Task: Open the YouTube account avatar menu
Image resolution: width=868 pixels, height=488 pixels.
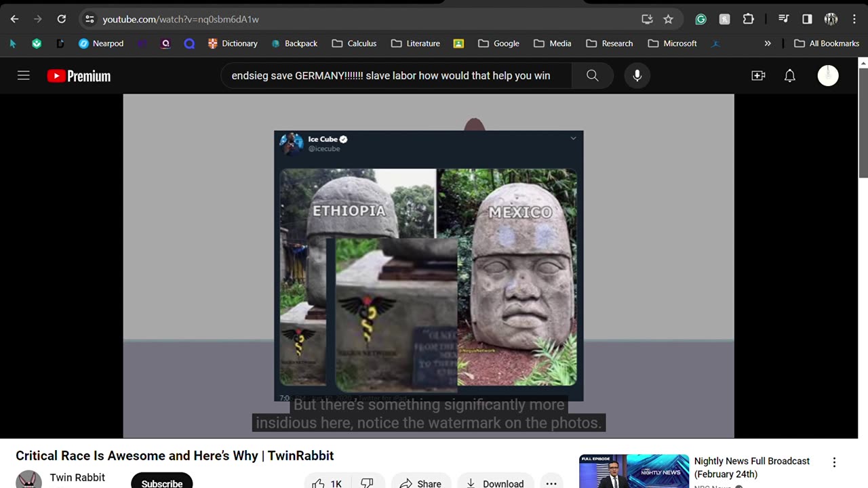Action: [x=828, y=76]
